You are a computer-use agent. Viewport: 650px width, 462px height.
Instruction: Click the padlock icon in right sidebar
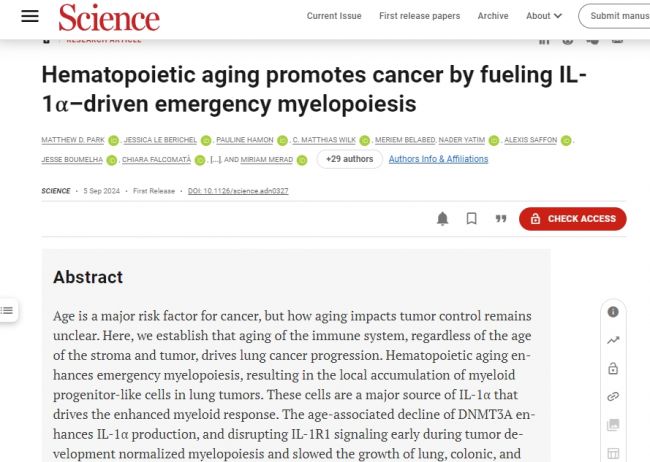[613, 368]
